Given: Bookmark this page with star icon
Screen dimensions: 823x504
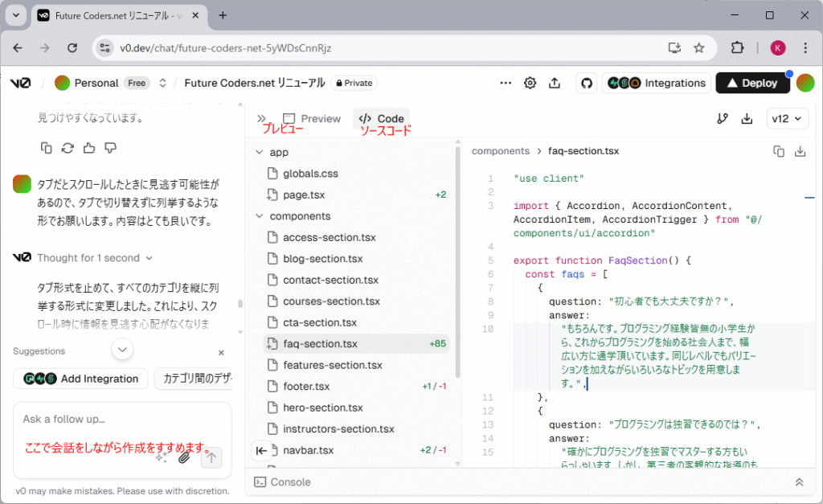Looking at the screenshot, I should click(x=698, y=47).
